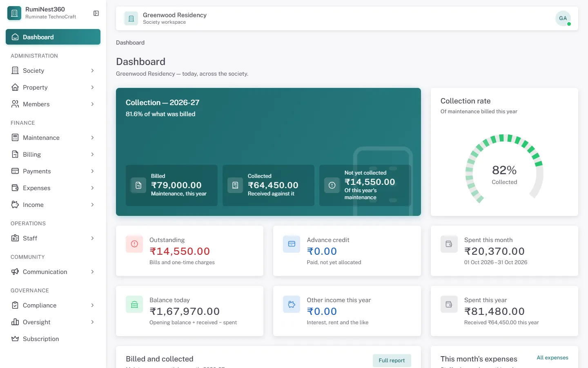Open the Income menu item
This screenshot has width=588, height=368.
[53, 204]
